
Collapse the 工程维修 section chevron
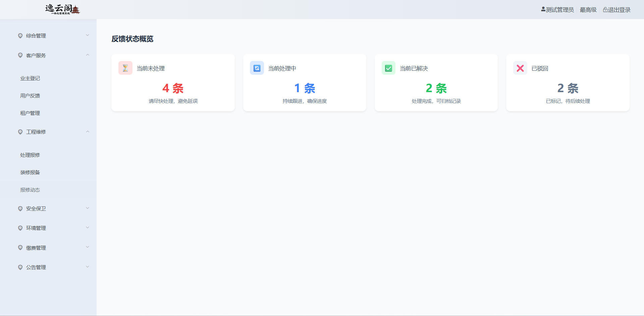coord(88,132)
